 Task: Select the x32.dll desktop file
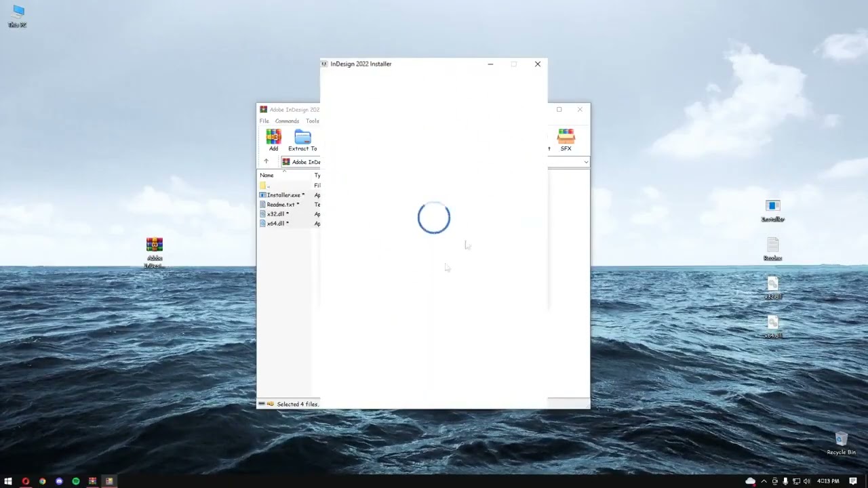pos(772,288)
